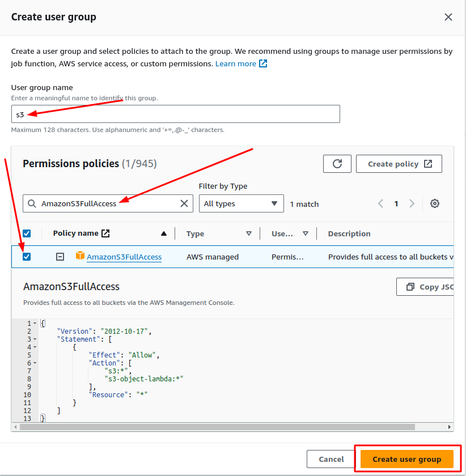Click the Permissions policies section heading

click(x=71, y=164)
